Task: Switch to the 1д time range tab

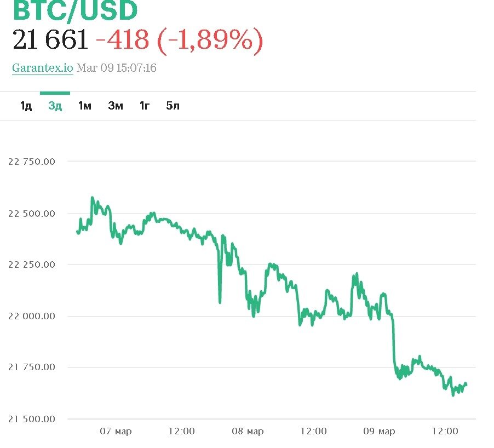Action: click(26, 106)
